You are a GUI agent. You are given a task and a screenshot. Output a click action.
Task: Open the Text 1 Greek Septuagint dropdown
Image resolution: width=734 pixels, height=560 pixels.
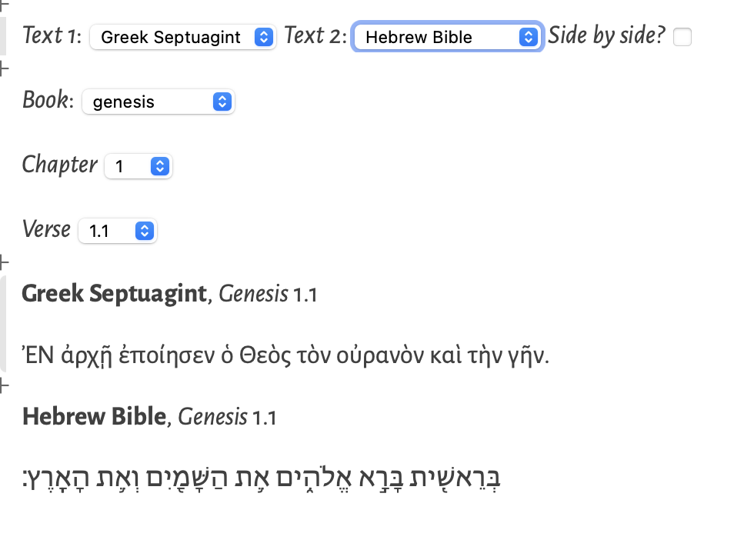(182, 37)
